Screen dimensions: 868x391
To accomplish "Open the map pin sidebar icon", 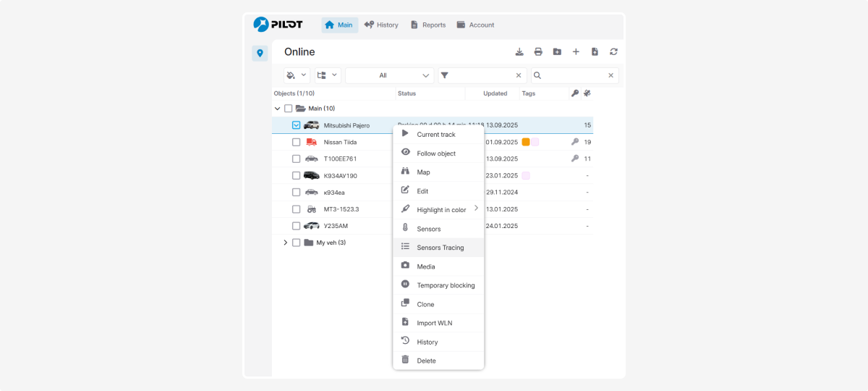I will point(260,53).
